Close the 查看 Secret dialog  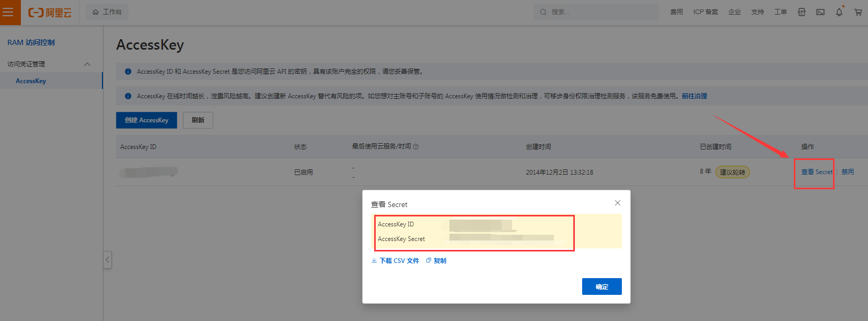click(x=618, y=203)
